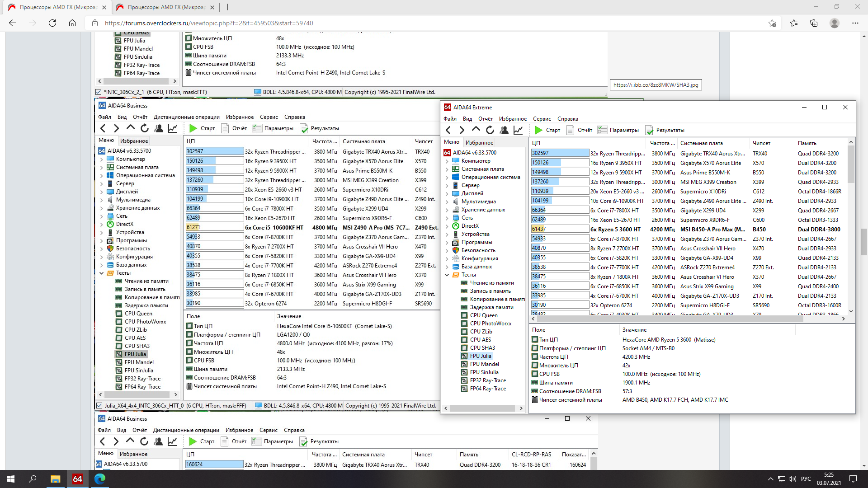The image size is (868, 488).
Task: Switch to Избранное tab in AIDA64 Extreme
Action: pos(479,142)
